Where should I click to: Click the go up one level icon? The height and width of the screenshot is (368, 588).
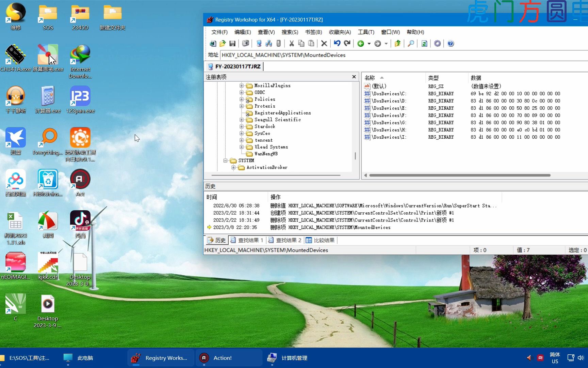tap(397, 44)
